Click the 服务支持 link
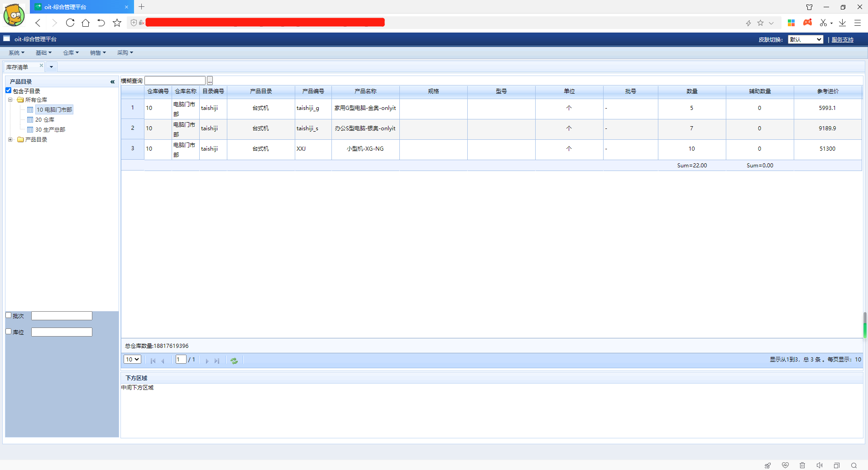This screenshot has width=868, height=470. pyautogui.click(x=842, y=40)
